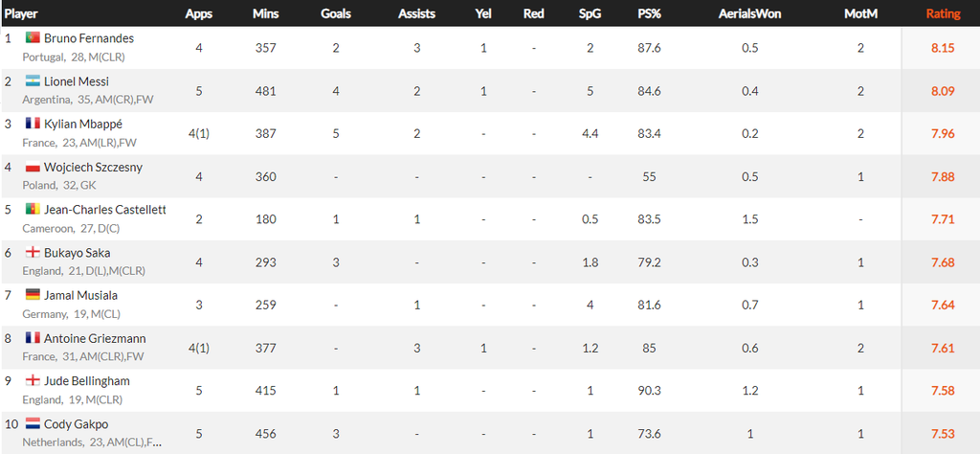Image resolution: width=980 pixels, height=454 pixels.
Task: Sort players by Mins header
Action: 266,14
